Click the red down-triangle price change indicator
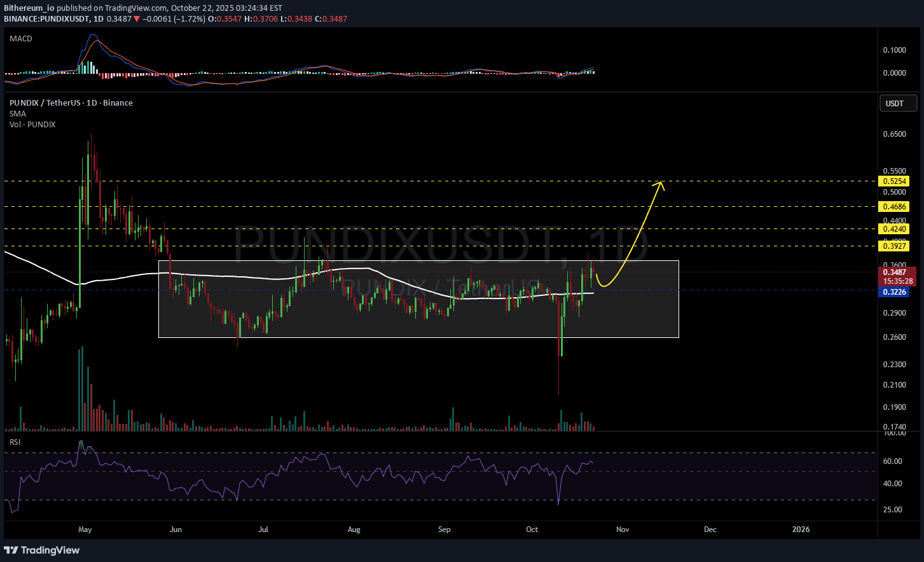Screen dimensions: 924x562 [x=136, y=19]
